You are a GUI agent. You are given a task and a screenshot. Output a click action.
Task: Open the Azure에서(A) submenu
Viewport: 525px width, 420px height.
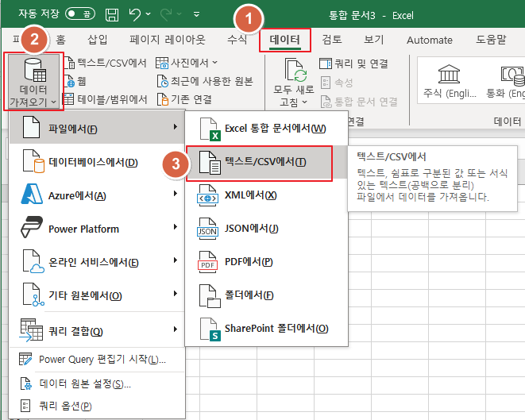pos(97,195)
